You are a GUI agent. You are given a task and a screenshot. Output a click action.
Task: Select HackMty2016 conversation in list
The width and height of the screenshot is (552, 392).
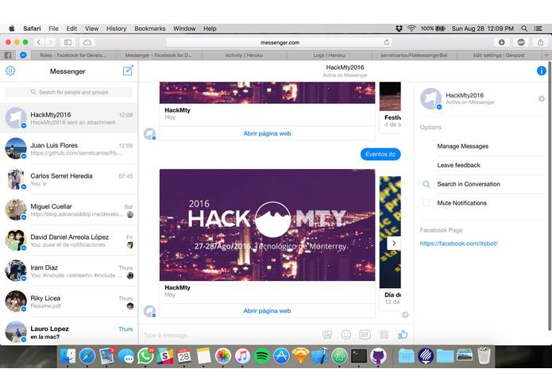click(x=69, y=118)
